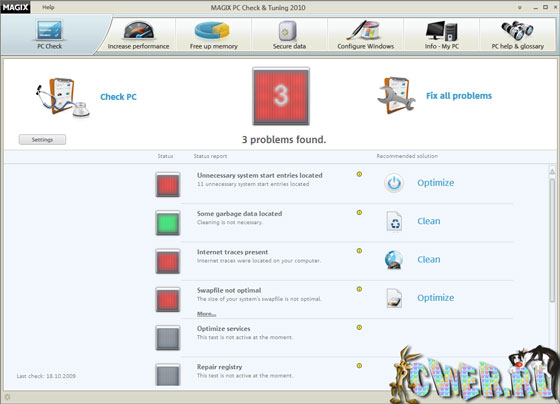Screen dimensions: 560x404
Task: Click the 'Last check: 18.10.2009' text
Action: pos(46,376)
